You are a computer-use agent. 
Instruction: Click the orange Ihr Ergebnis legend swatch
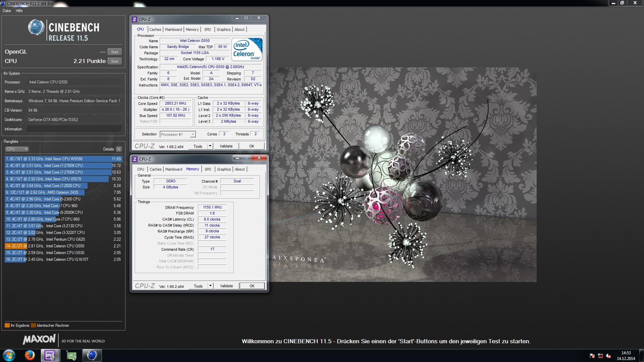7,325
